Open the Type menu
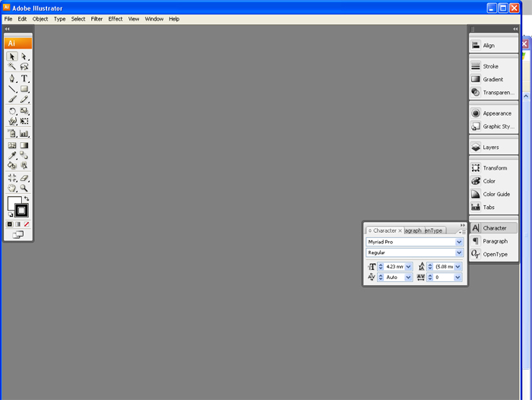 click(x=60, y=19)
